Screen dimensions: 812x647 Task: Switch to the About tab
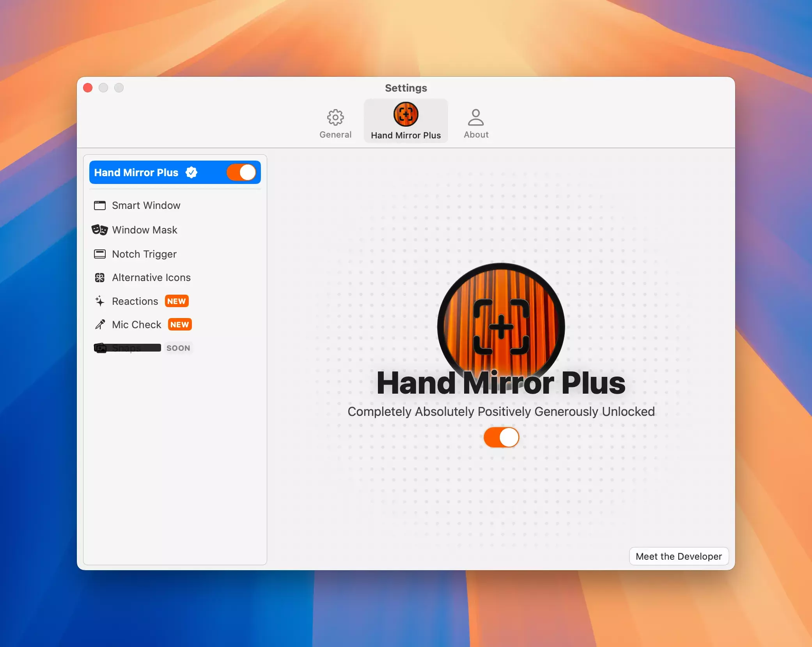coord(476,123)
